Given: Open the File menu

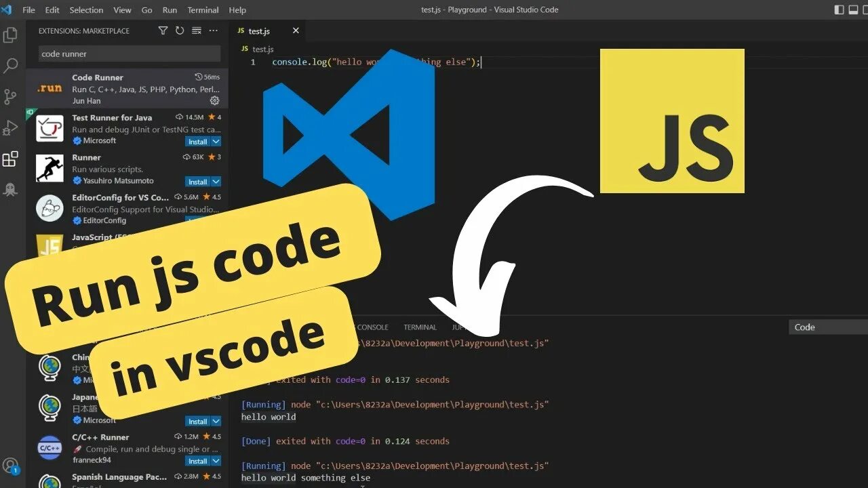Looking at the screenshot, I should point(29,10).
